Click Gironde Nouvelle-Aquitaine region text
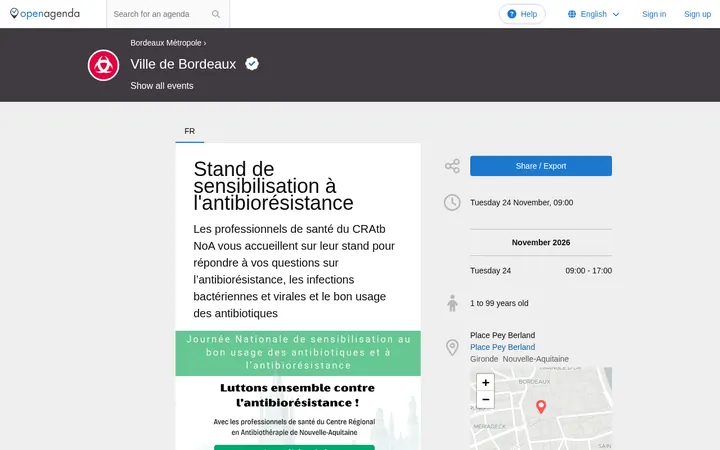Viewport: 720px width, 450px height. click(519, 359)
